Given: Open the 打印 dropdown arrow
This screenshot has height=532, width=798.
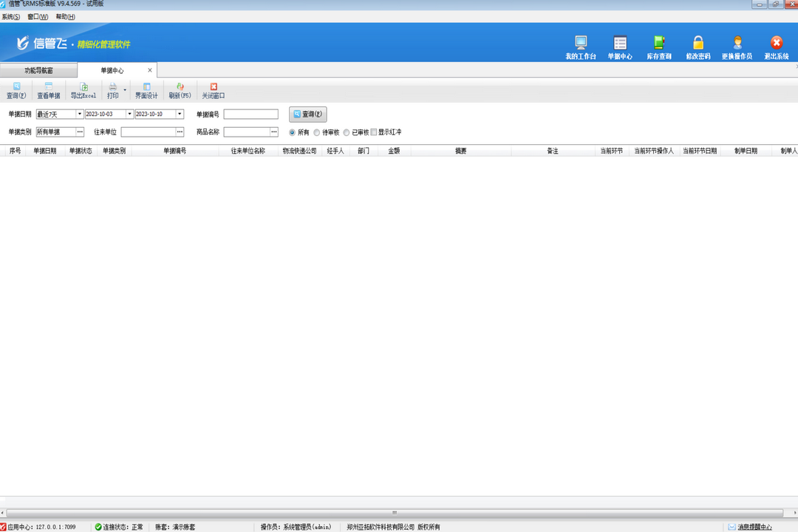Looking at the screenshot, I should pos(125,91).
